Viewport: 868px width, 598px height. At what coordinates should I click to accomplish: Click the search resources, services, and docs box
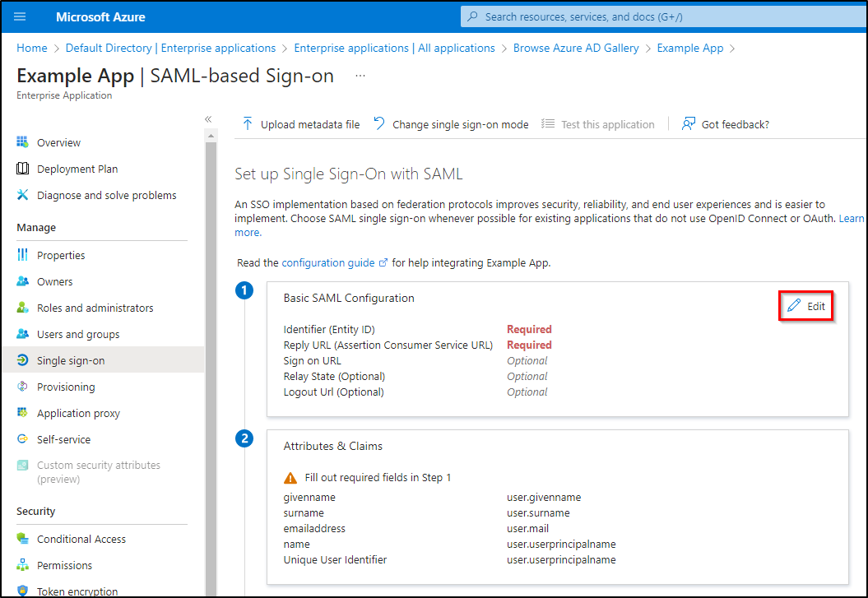[658, 16]
